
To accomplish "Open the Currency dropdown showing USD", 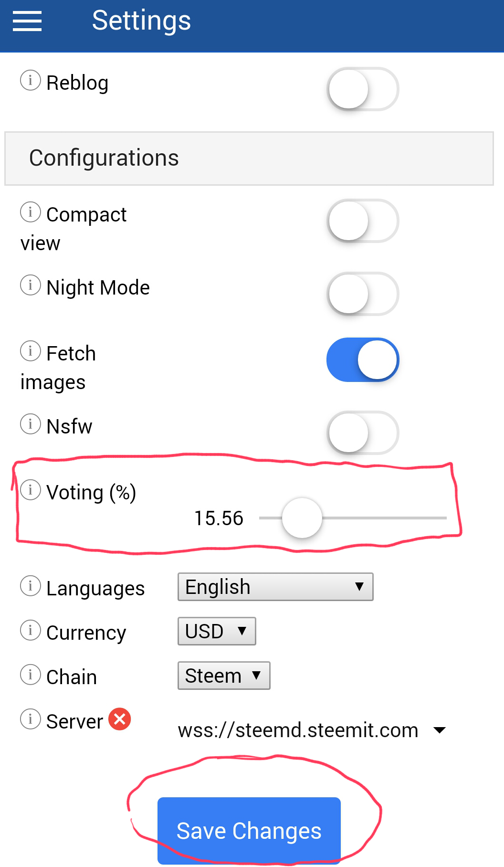I will [x=217, y=631].
